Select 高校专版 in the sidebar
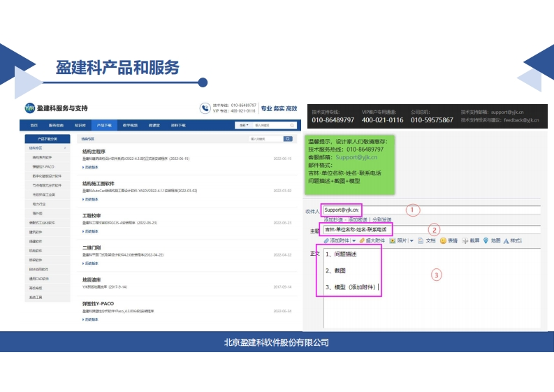 click(36, 288)
